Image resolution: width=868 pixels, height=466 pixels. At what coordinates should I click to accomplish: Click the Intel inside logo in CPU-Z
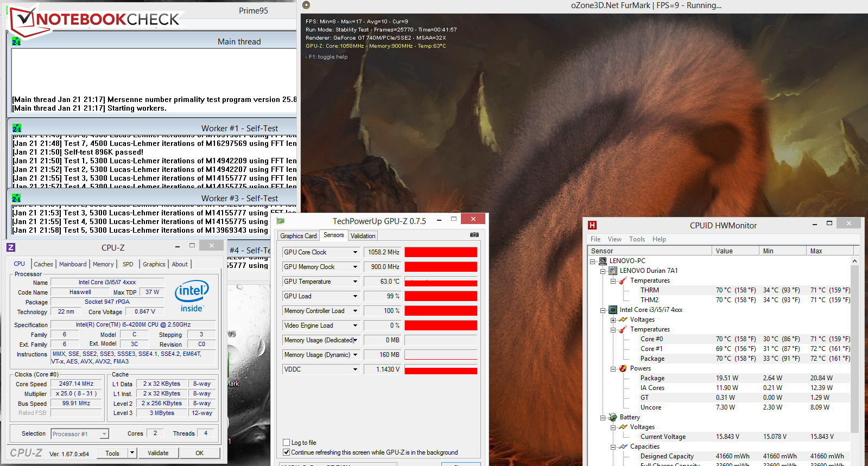[x=192, y=296]
